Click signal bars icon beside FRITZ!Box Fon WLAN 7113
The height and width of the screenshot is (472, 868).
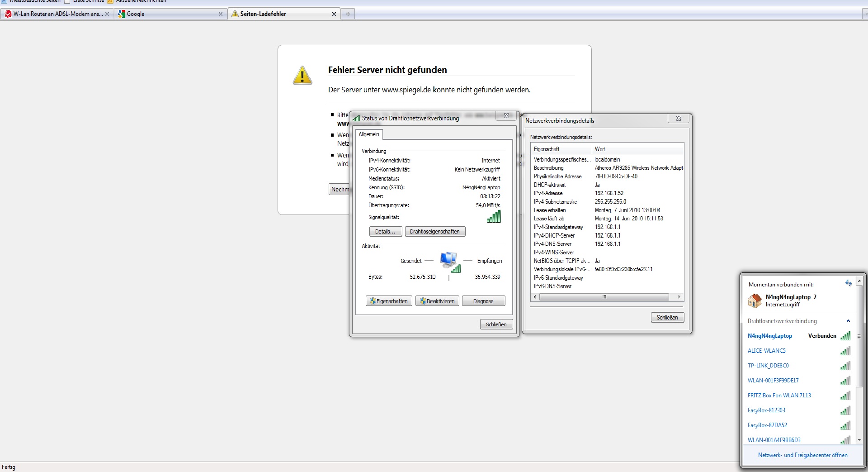tap(845, 396)
